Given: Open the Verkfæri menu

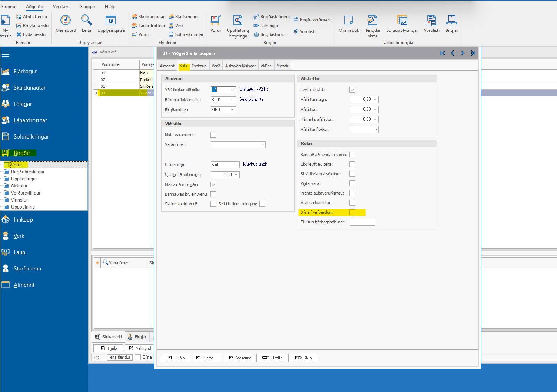Looking at the screenshot, I should coord(61,7).
